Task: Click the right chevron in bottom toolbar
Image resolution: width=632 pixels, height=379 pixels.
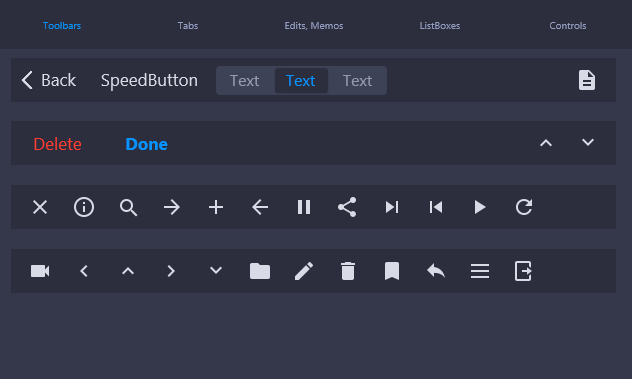Action: pyautogui.click(x=171, y=271)
